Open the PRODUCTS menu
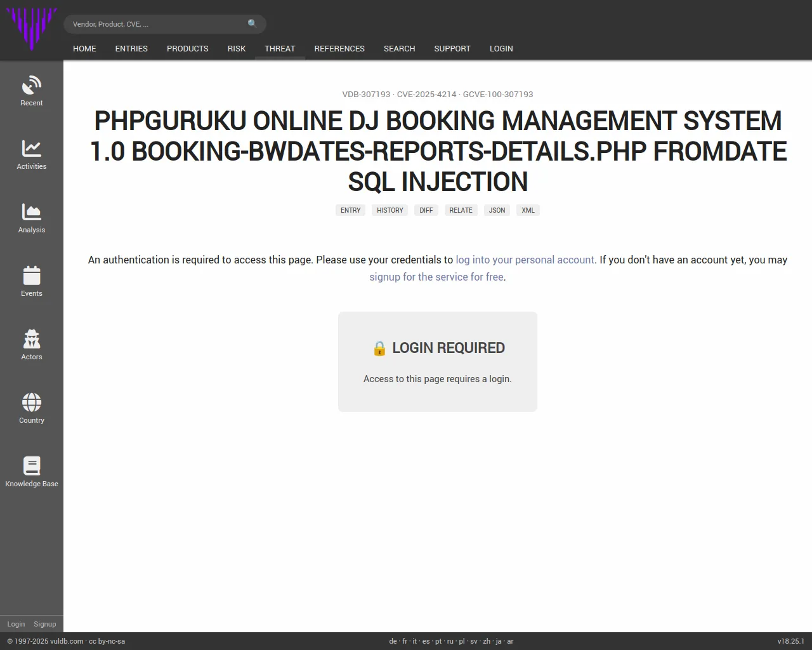 pyautogui.click(x=188, y=48)
